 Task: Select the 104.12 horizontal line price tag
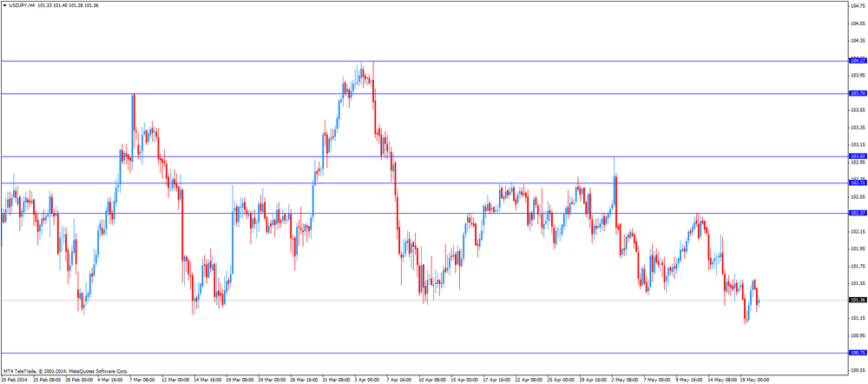pyautogui.click(x=858, y=61)
